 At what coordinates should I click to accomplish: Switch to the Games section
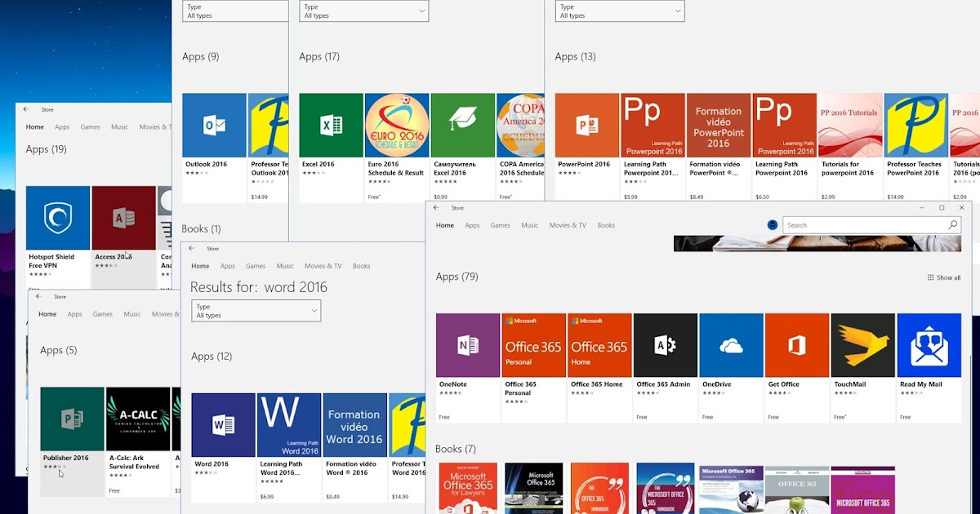click(500, 225)
